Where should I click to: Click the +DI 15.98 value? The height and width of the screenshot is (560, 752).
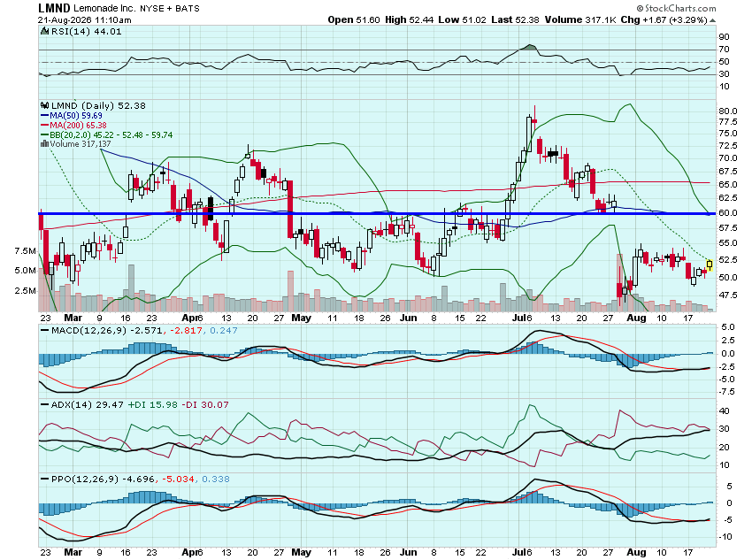(152, 404)
